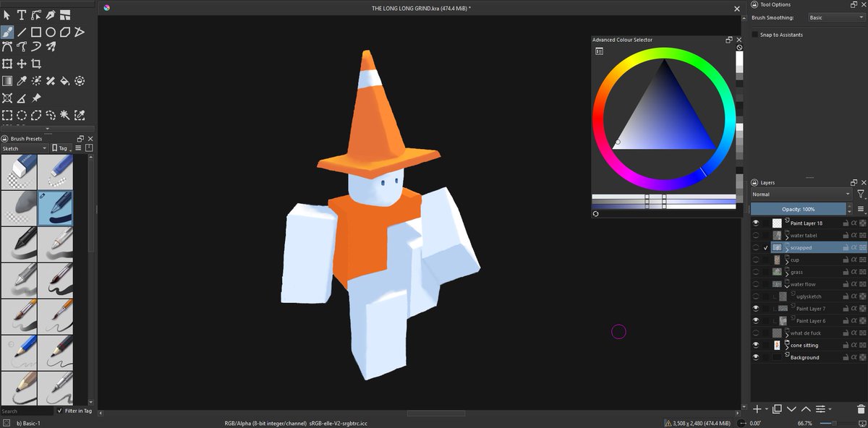Expand the cone sitting group layer
This screenshot has height=428, width=868.
point(786,346)
